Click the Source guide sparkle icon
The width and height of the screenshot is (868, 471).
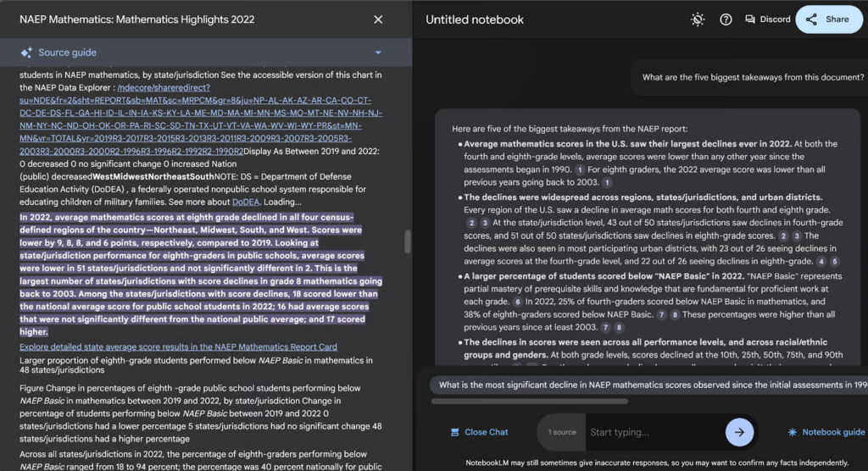[x=26, y=53]
